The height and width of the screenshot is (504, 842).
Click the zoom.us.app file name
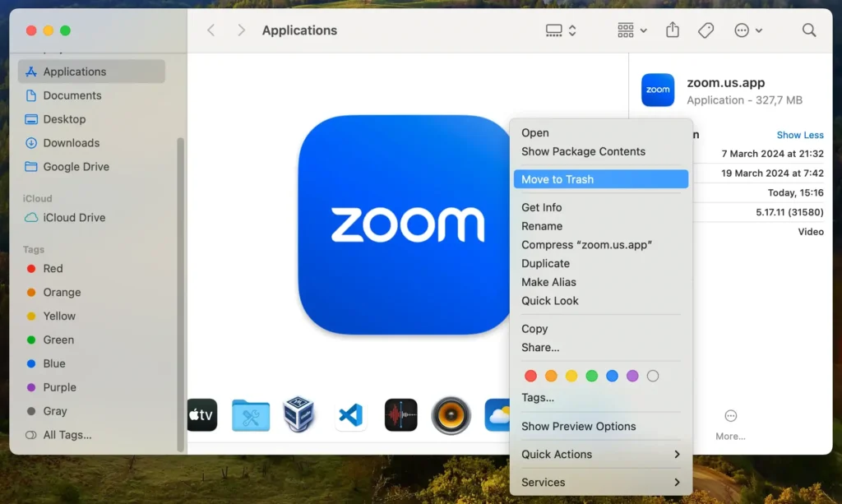[726, 83]
